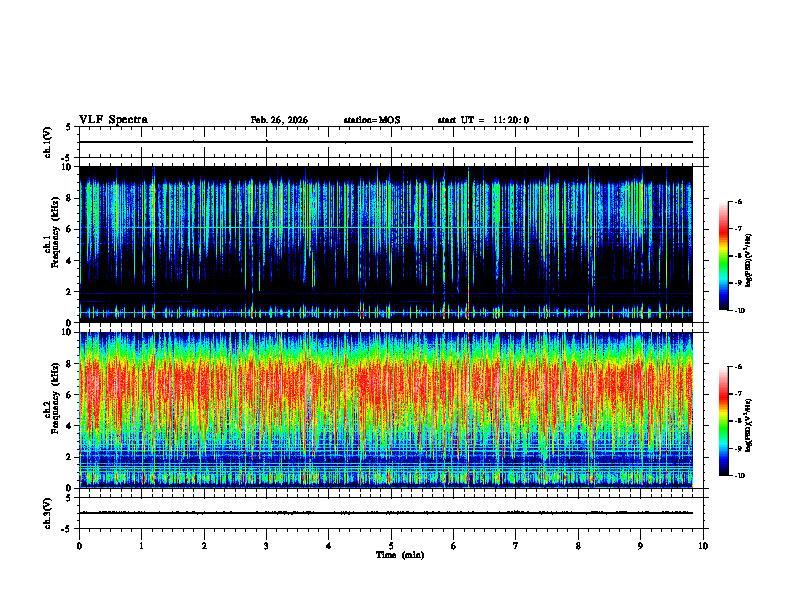Click time axis tick label "0"
Screen dimensions: 792x612
tap(79, 546)
